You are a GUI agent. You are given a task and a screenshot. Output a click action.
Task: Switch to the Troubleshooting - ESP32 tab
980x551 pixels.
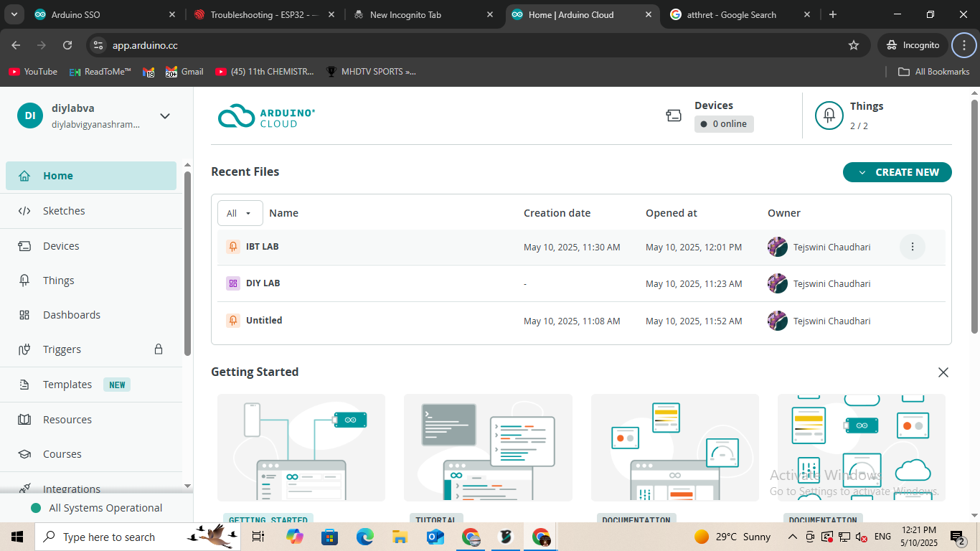coord(264,14)
